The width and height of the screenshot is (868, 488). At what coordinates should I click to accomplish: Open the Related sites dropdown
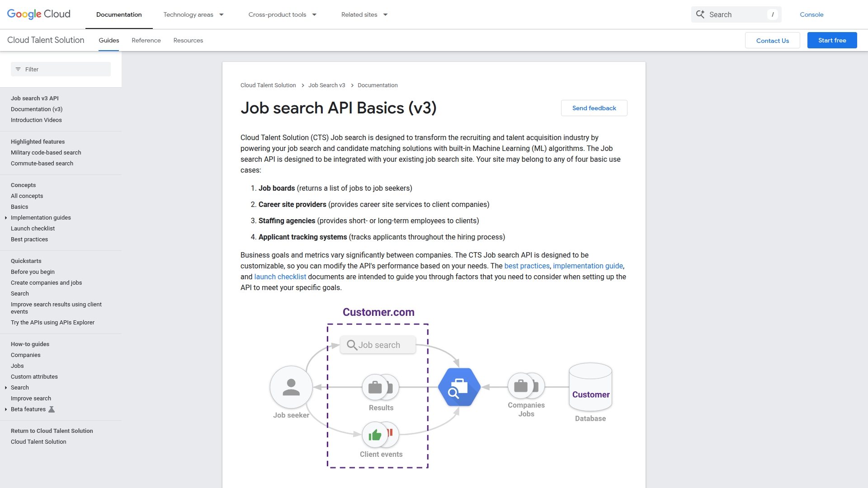coord(364,14)
